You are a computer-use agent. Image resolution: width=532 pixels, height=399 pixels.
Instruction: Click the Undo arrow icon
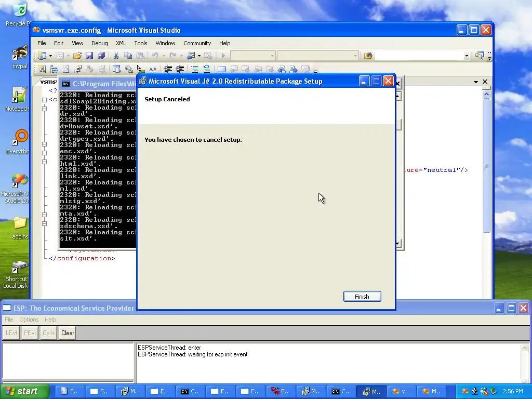pos(155,56)
